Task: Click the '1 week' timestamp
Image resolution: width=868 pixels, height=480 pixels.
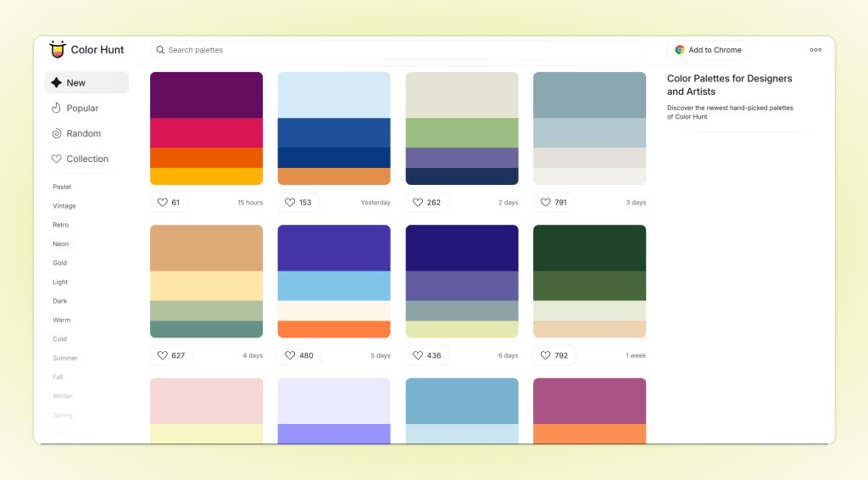Action: (636, 355)
